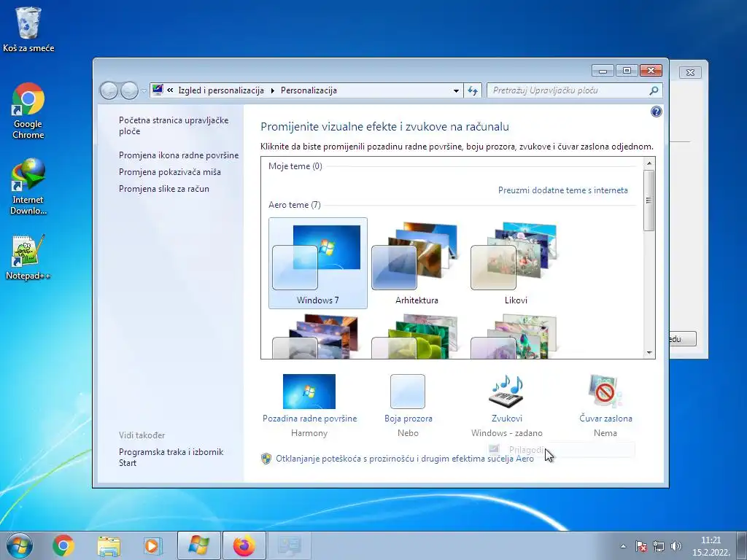
Task: Open Windows Media Player from the taskbar
Action: (x=152, y=545)
